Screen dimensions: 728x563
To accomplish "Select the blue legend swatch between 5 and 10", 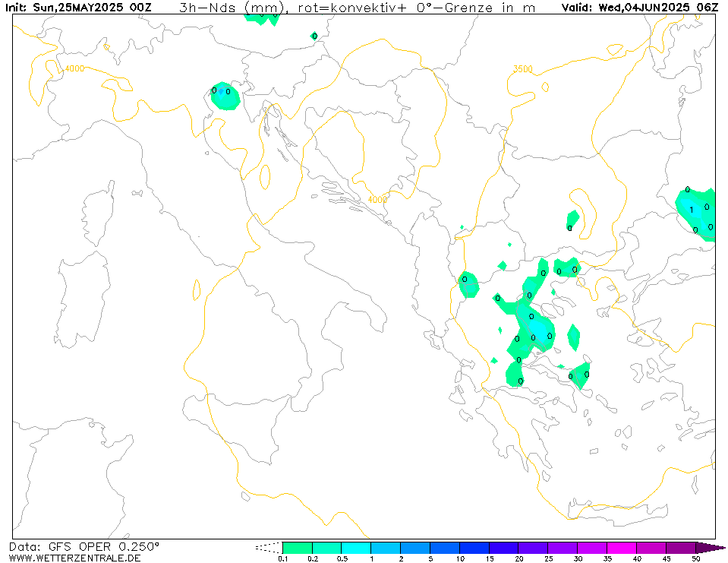I will (445, 548).
